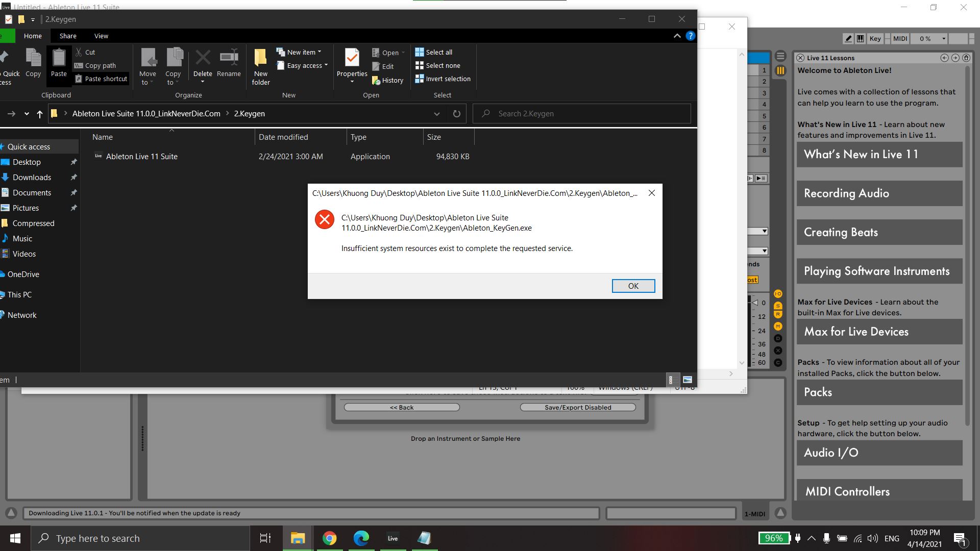
Task: Click the lessons home icon
Action: (x=966, y=58)
